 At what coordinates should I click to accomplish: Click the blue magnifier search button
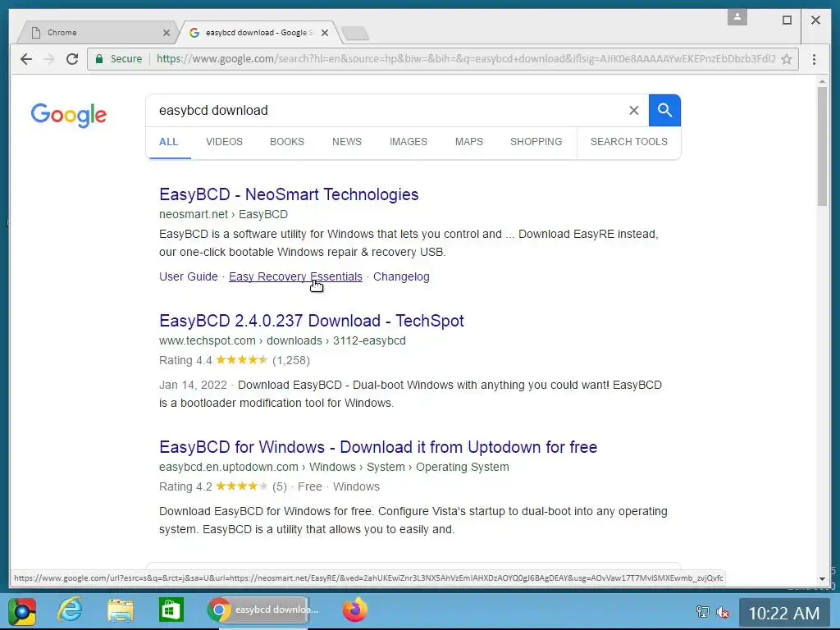pos(664,111)
